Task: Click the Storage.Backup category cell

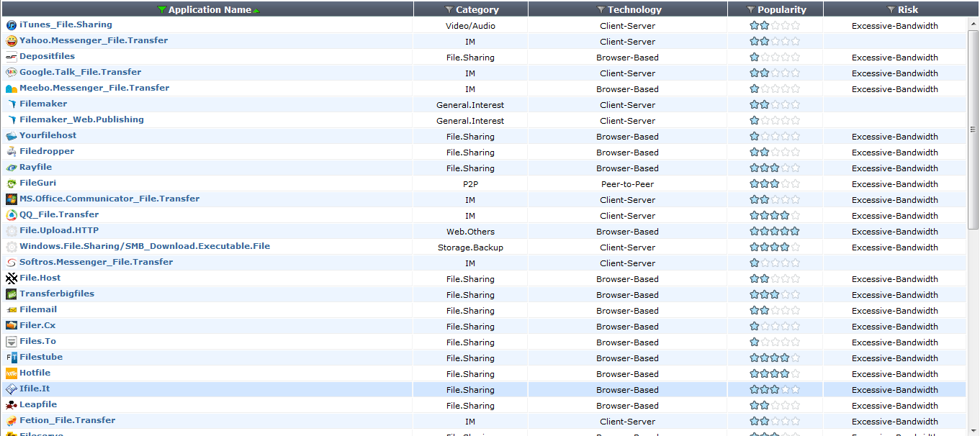Action: click(x=470, y=247)
